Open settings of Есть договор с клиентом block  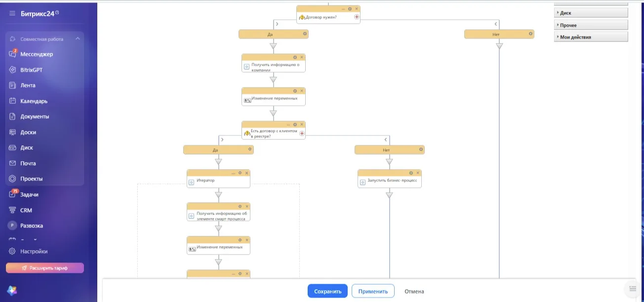tap(295, 124)
